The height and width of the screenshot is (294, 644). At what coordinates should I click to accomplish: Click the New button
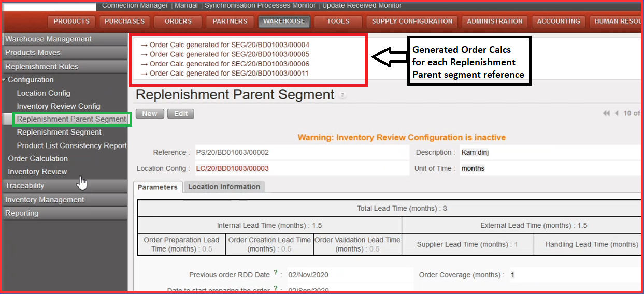[150, 114]
